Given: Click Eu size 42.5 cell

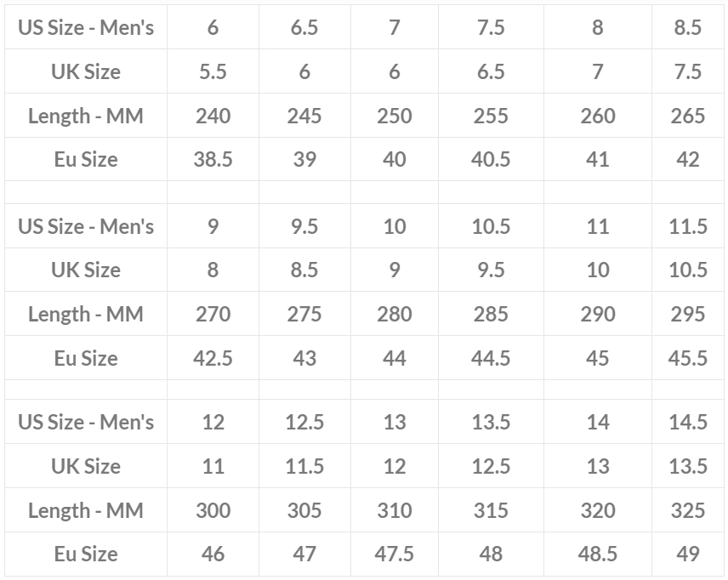Looking at the screenshot, I should click(213, 358).
